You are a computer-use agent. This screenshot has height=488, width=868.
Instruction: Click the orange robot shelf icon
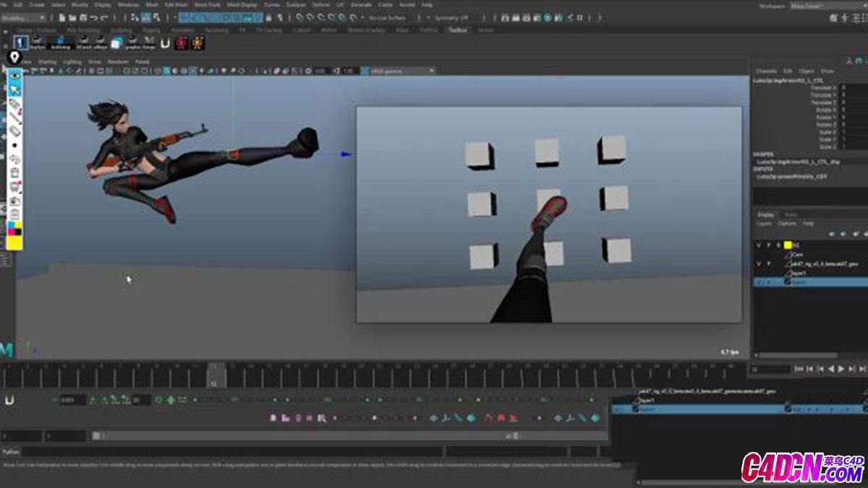coord(198,43)
